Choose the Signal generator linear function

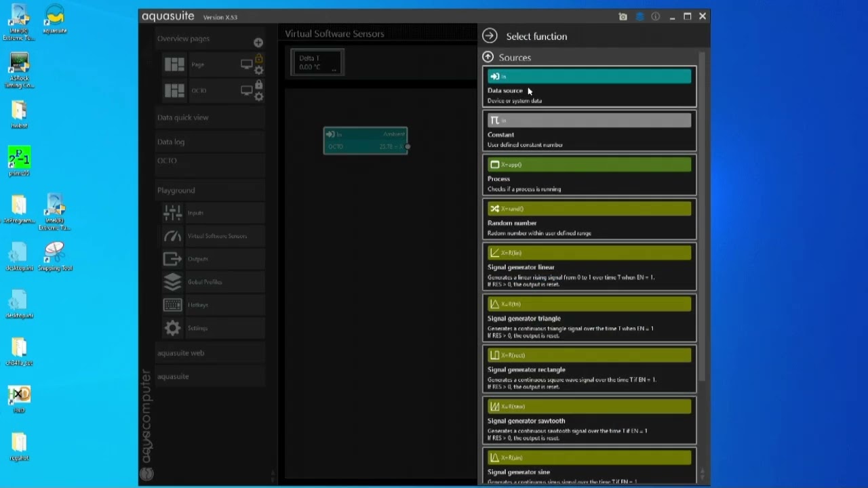[589, 266]
